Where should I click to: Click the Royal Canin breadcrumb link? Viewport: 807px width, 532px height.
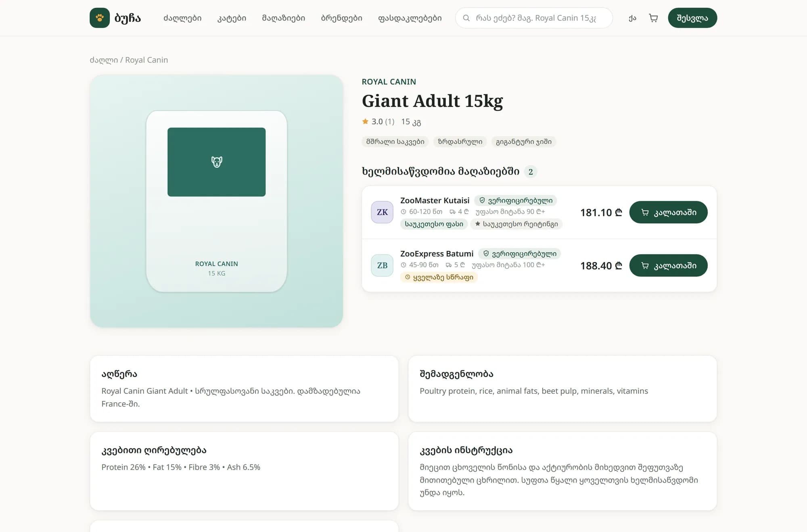146,60
